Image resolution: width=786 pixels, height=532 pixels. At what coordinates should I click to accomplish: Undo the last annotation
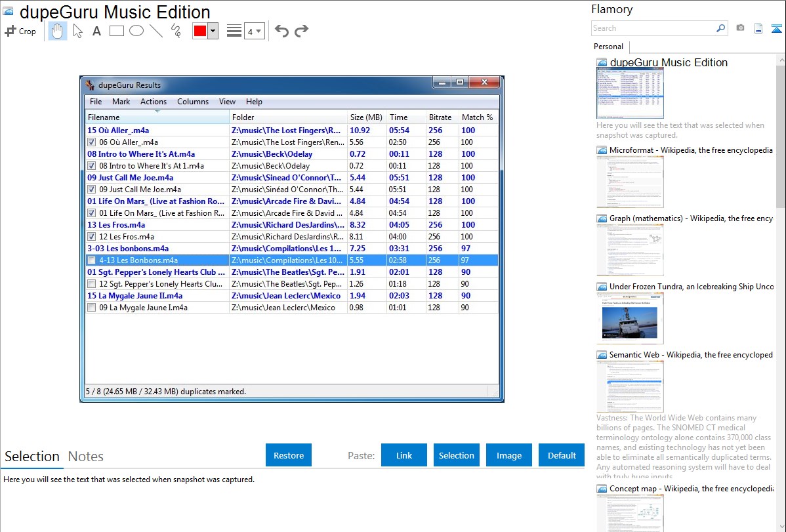[281, 31]
